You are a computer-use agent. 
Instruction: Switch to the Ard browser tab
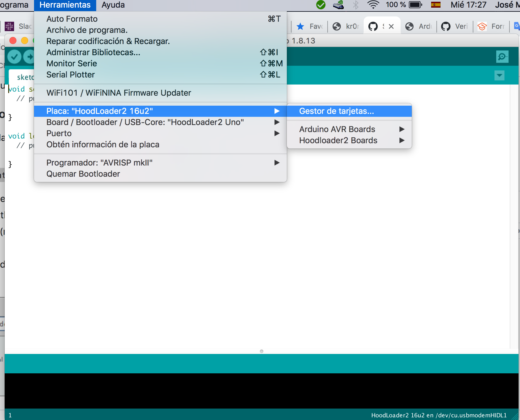click(x=419, y=26)
